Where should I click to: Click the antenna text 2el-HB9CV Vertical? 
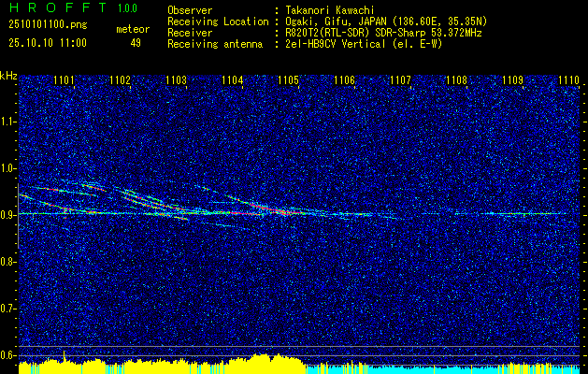coord(336,44)
